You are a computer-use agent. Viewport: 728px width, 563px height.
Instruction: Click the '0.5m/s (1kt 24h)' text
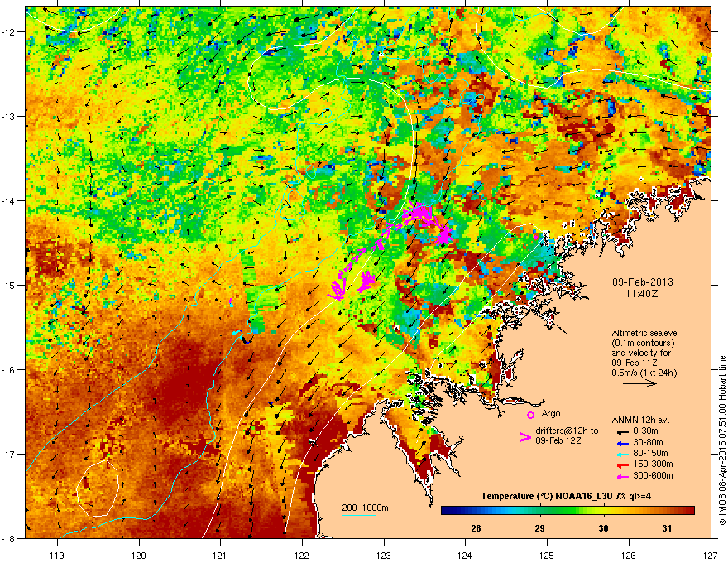[x=644, y=373]
